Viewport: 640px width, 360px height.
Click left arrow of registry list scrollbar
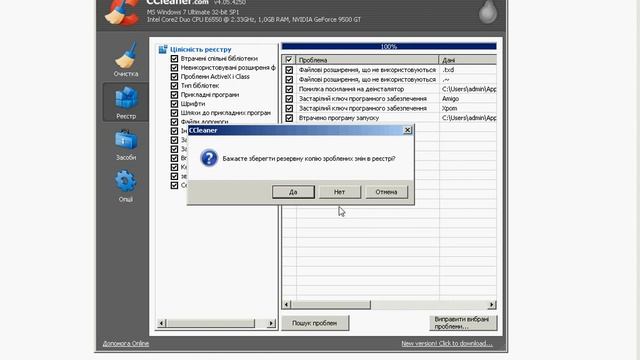tap(161, 323)
